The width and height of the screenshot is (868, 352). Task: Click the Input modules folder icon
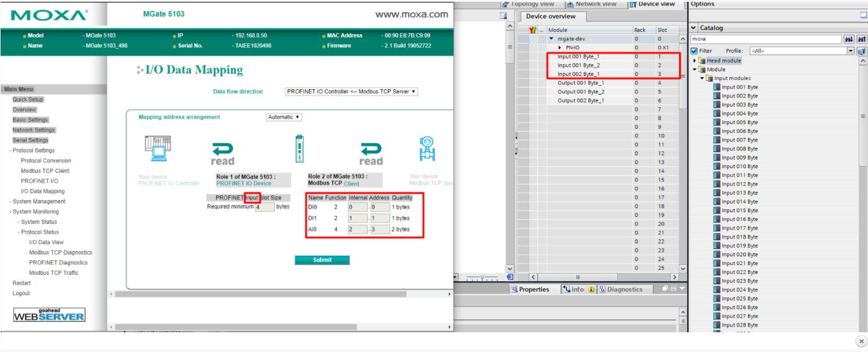click(x=709, y=78)
